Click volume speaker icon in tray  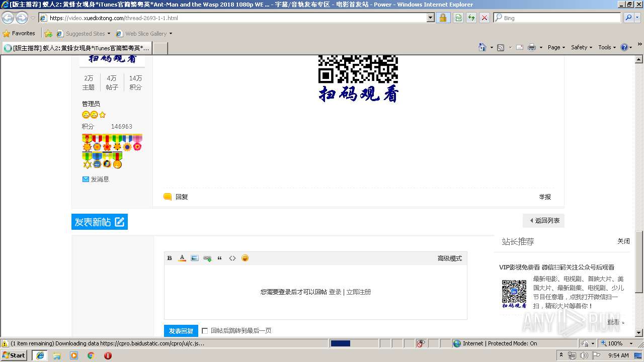(584, 355)
